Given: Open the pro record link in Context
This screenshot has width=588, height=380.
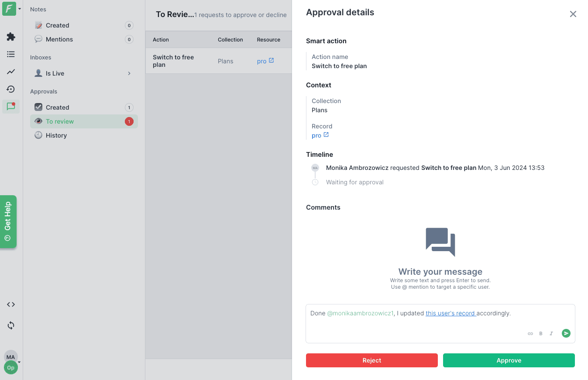Looking at the screenshot, I should pos(316,136).
